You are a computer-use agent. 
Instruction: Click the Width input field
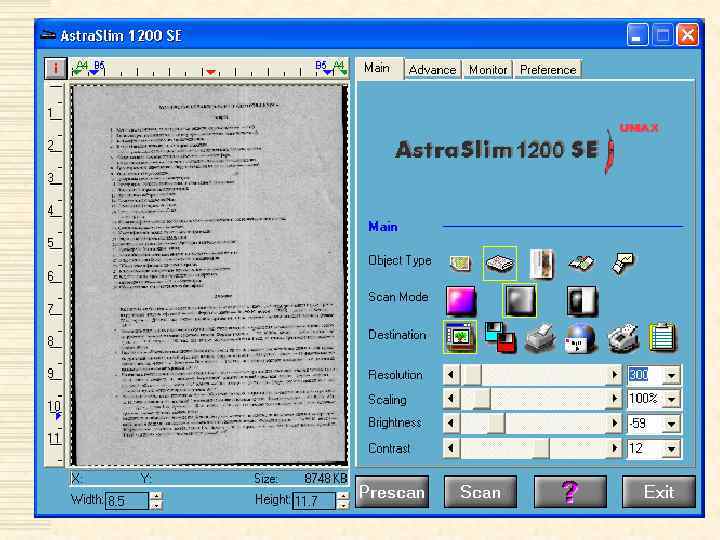coord(127,501)
